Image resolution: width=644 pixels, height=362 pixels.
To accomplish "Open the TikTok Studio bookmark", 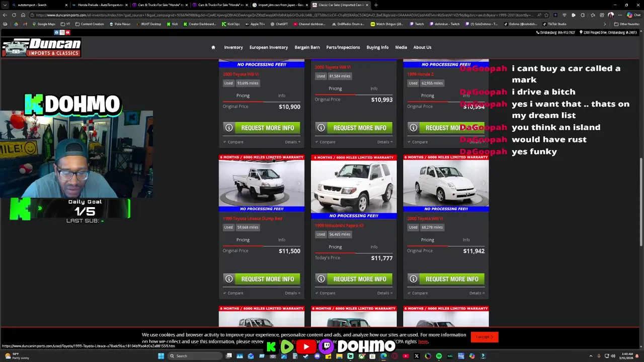I will 554,24.
